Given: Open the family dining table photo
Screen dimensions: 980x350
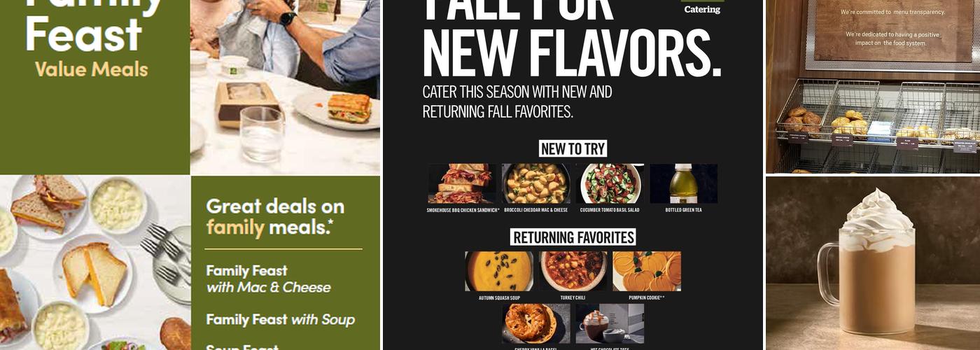Looking at the screenshot, I should [x=285, y=87].
